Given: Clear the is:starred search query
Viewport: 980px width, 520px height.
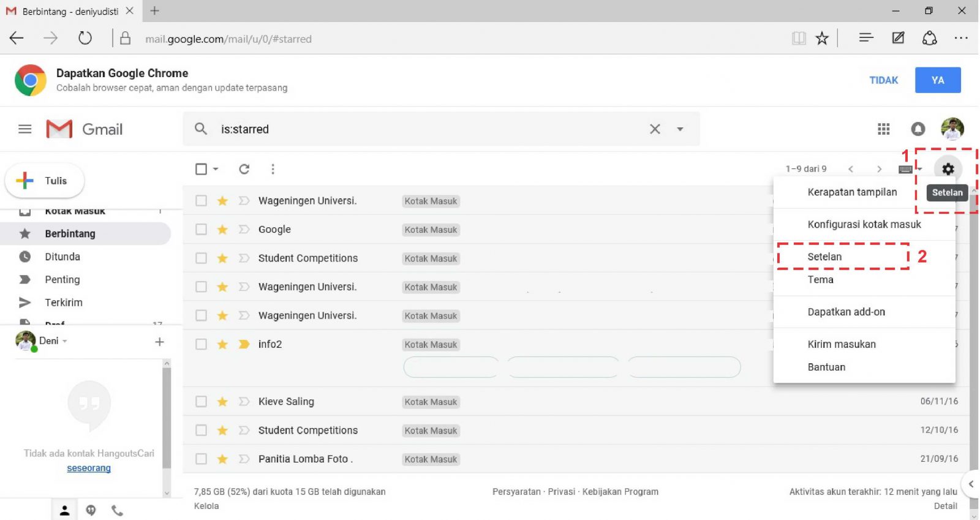Looking at the screenshot, I should click(x=655, y=129).
